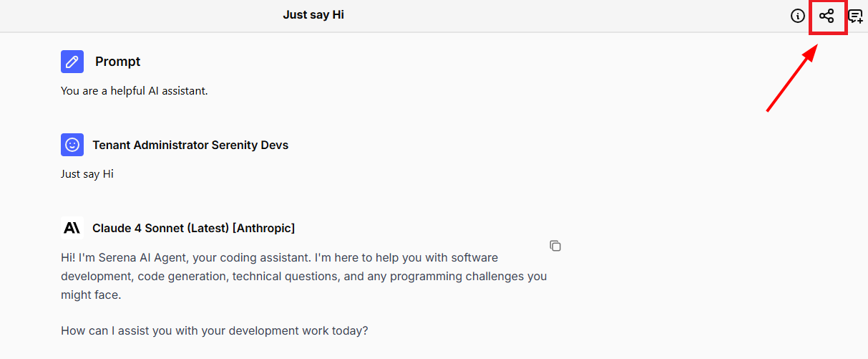The image size is (868, 359).
Task: Click the word 'Hi!' starting the assistant reply
Action: [x=69, y=257]
